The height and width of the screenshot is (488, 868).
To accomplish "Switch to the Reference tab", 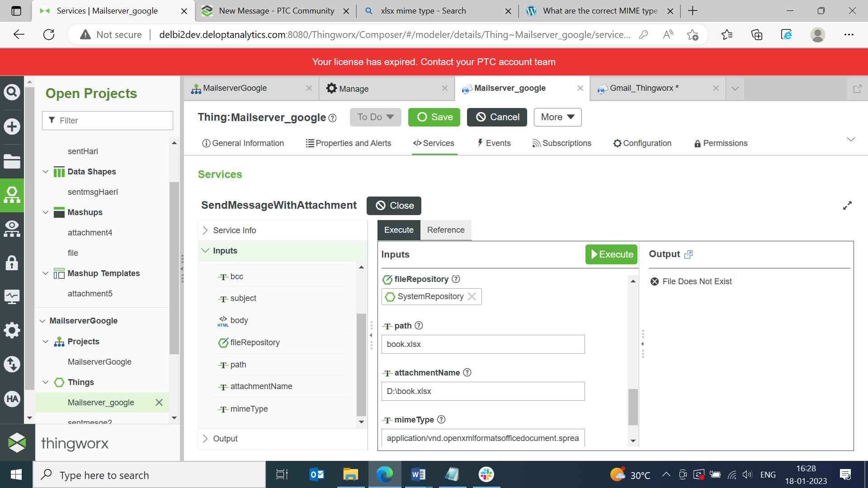I will (446, 230).
